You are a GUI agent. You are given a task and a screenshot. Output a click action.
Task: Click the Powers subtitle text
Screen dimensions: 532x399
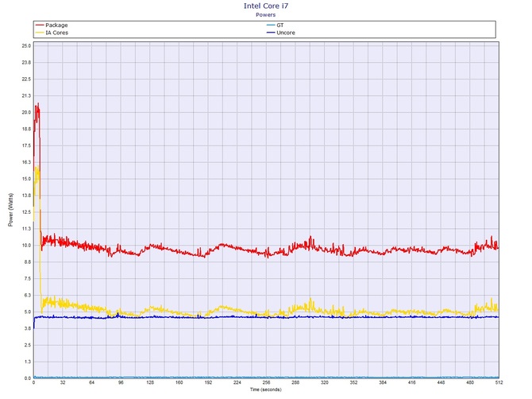[266, 14]
